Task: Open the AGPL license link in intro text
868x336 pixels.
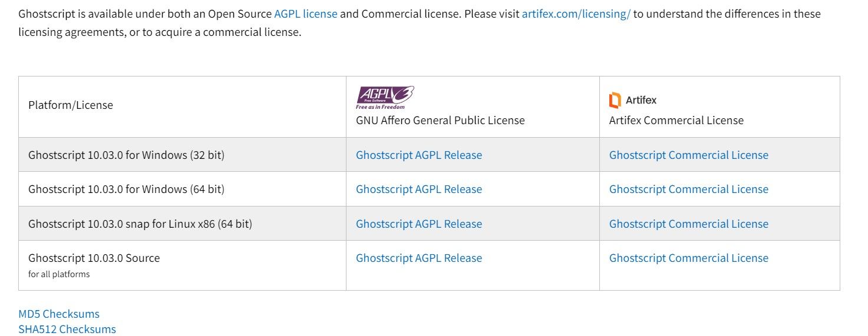Action: tap(305, 14)
